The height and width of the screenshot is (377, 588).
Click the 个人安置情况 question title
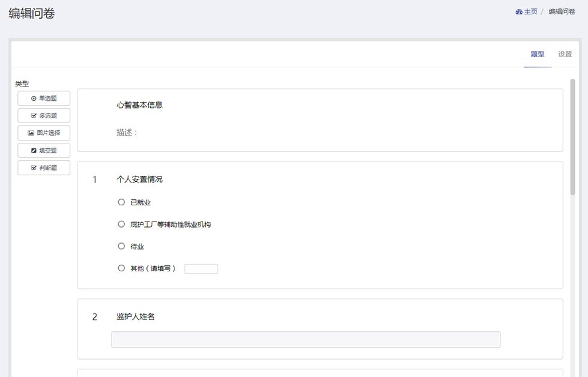139,179
